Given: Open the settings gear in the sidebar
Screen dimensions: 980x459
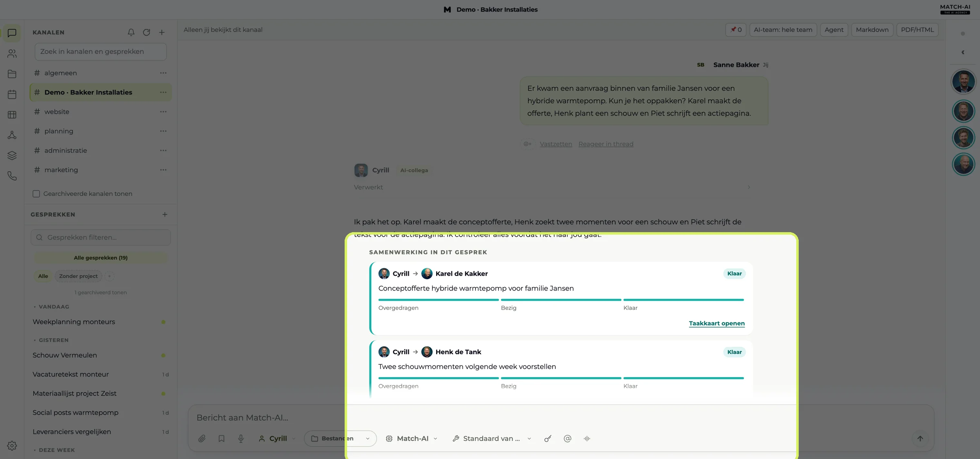Looking at the screenshot, I should (x=12, y=446).
